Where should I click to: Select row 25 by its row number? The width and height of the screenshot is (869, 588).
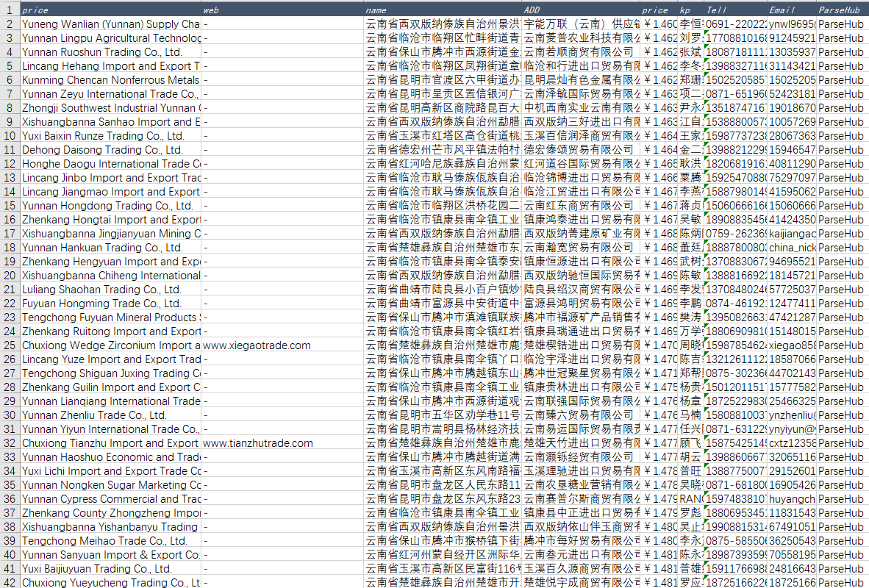[10, 345]
